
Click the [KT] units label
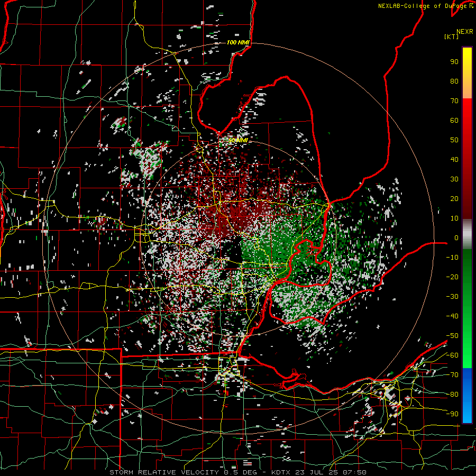pyautogui.click(x=451, y=36)
